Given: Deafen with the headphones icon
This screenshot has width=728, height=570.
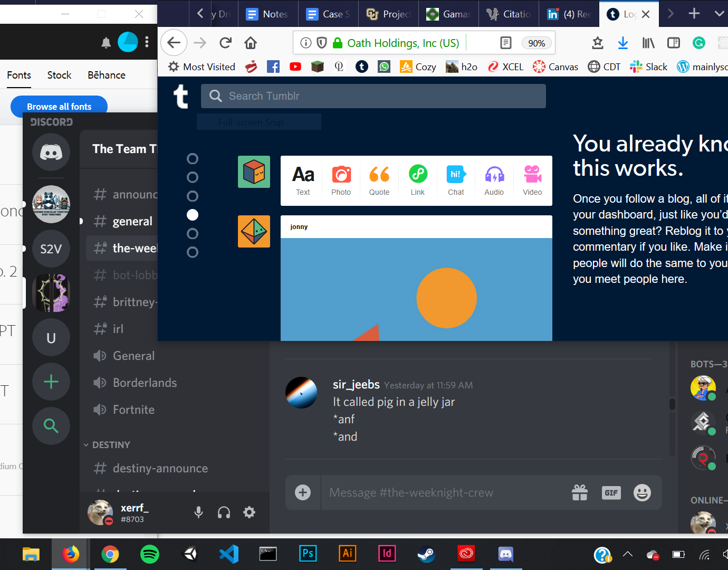Looking at the screenshot, I should click(224, 512).
